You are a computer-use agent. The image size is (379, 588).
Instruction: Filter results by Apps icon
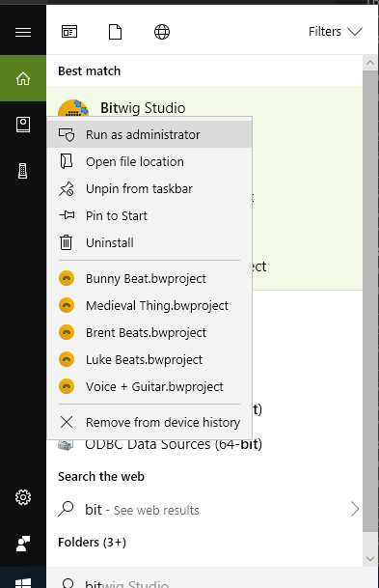(x=69, y=32)
